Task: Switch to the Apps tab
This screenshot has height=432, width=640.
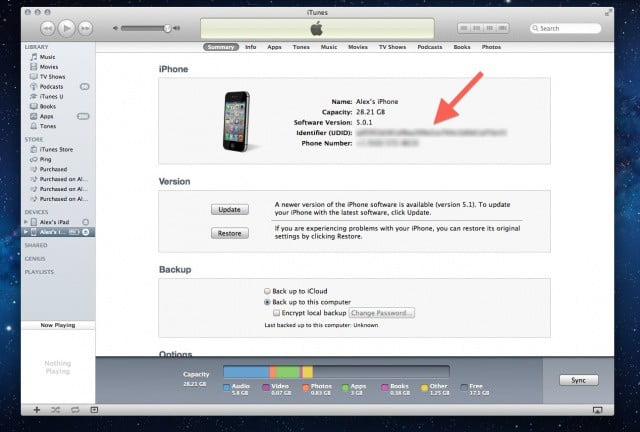Action: click(x=274, y=47)
